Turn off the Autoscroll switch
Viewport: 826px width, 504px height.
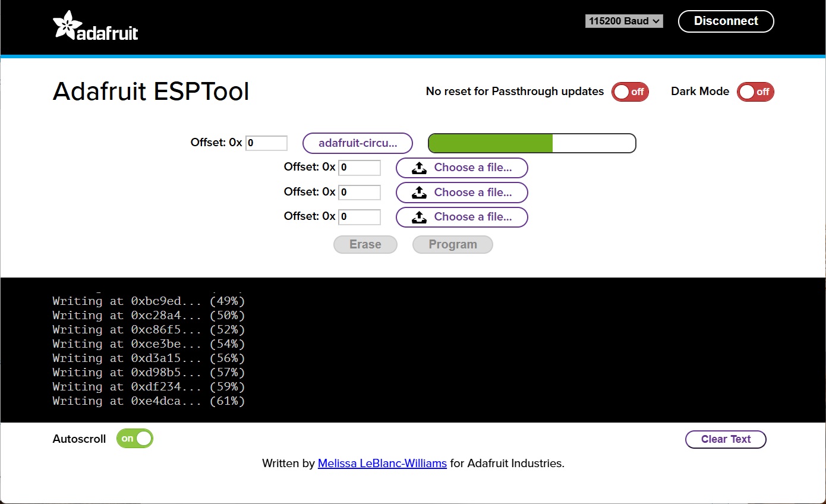tap(135, 439)
